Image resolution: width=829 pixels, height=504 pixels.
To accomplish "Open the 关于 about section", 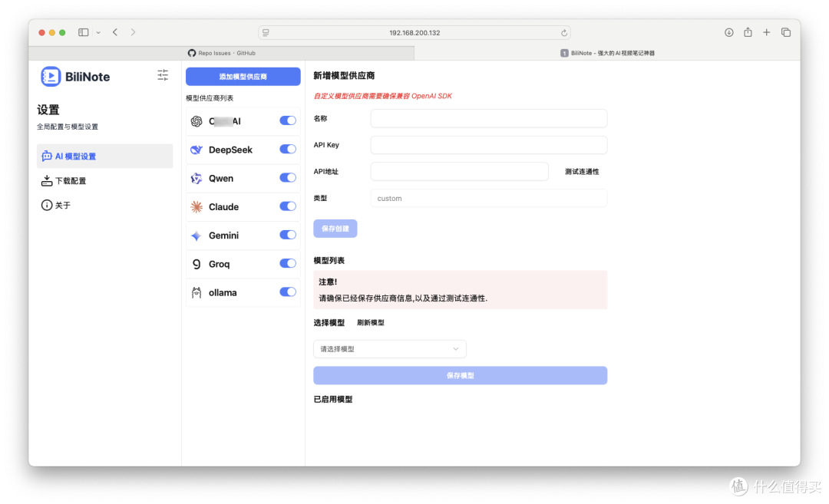I will tap(104, 205).
